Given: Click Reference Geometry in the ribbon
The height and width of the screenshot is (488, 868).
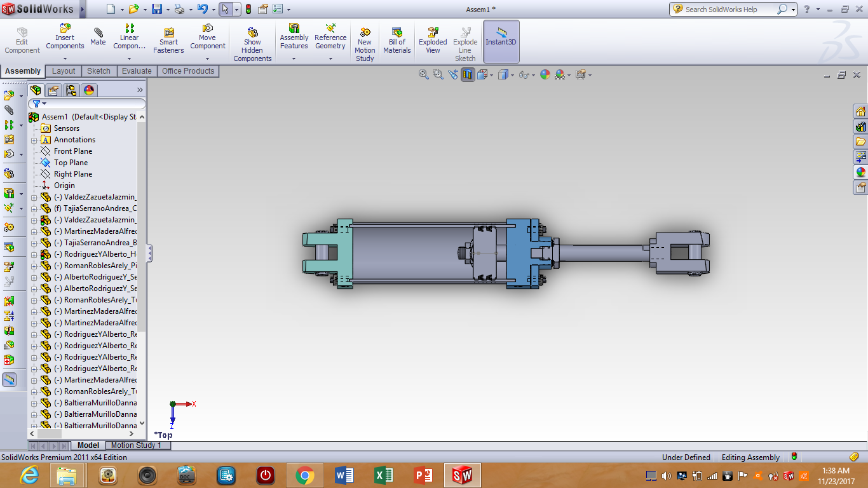Looking at the screenshot, I should click(330, 38).
